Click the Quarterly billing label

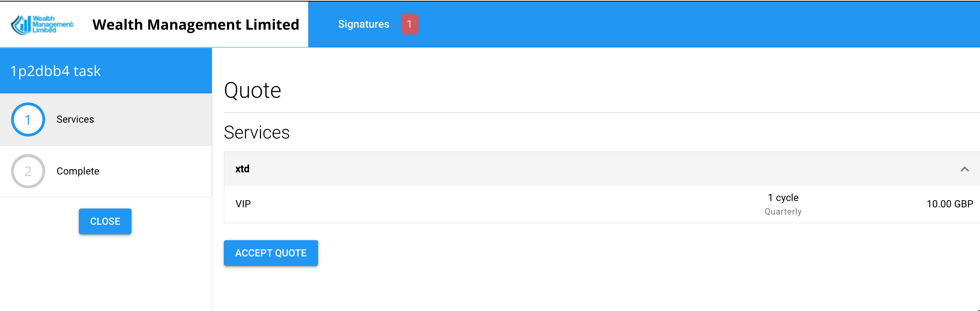pyautogui.click(x=783, y=212)
